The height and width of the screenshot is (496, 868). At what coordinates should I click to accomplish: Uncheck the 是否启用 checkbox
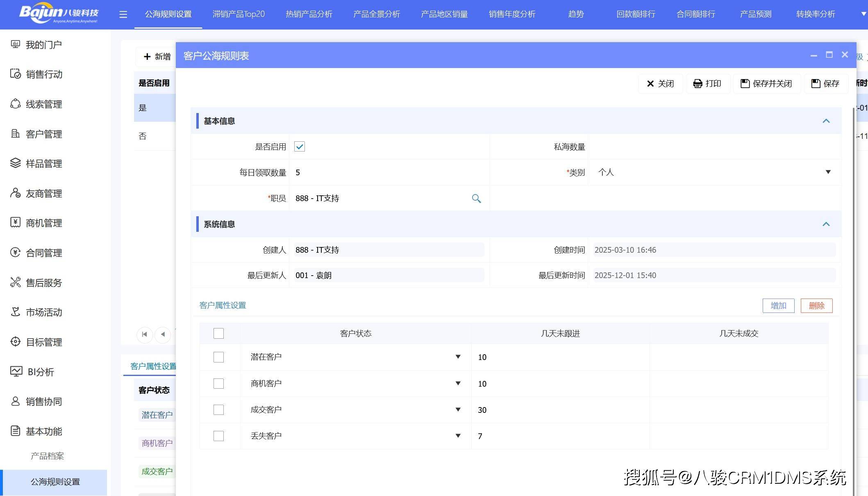[300, 147]
